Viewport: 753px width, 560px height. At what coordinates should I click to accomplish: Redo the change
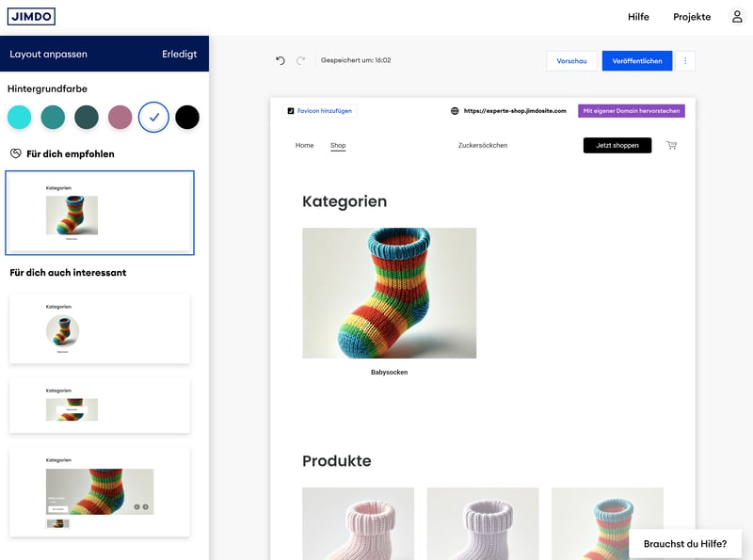pyautogui.click(x=300, y=60)
